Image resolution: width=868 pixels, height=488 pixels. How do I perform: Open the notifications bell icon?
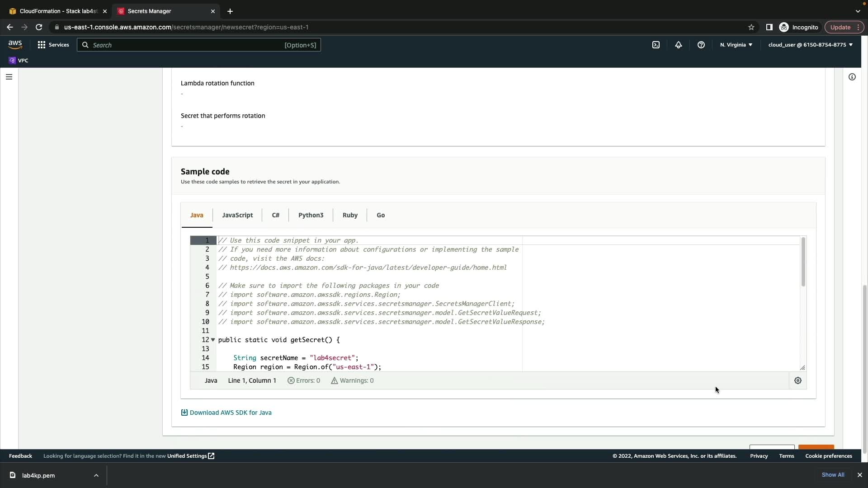pyautogui.click(x=679, y=45)
